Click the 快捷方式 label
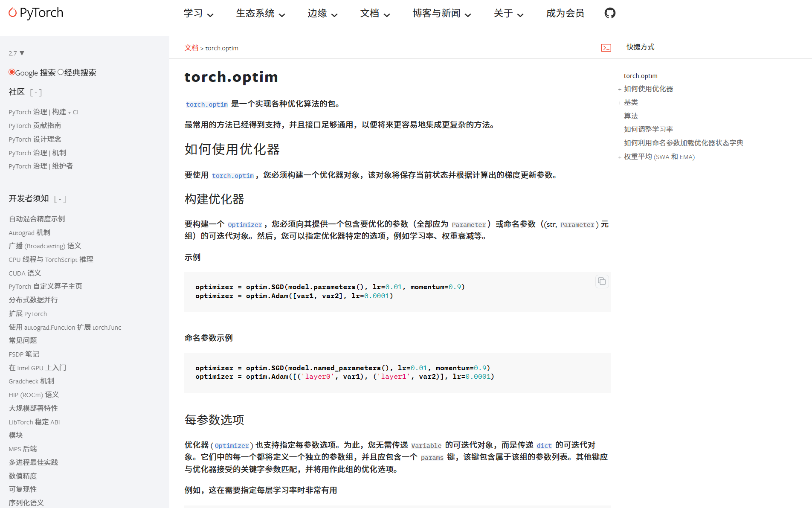 coord(640,47)
